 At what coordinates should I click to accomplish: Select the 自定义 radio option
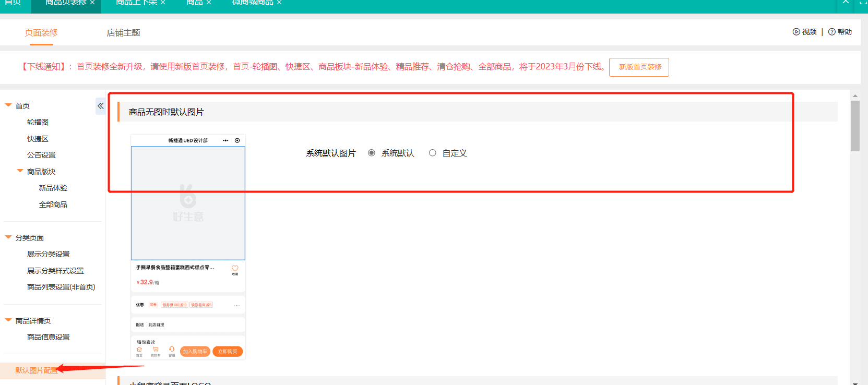pos(433,153)
